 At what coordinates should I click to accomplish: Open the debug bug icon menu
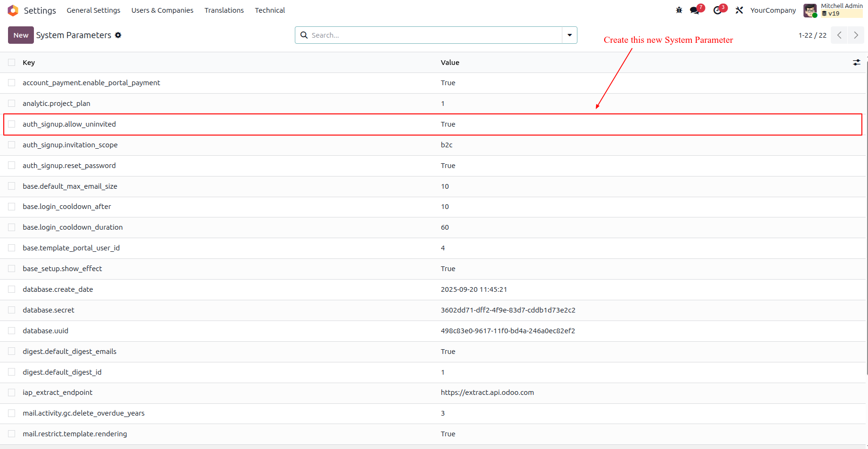tap(679, 10)
